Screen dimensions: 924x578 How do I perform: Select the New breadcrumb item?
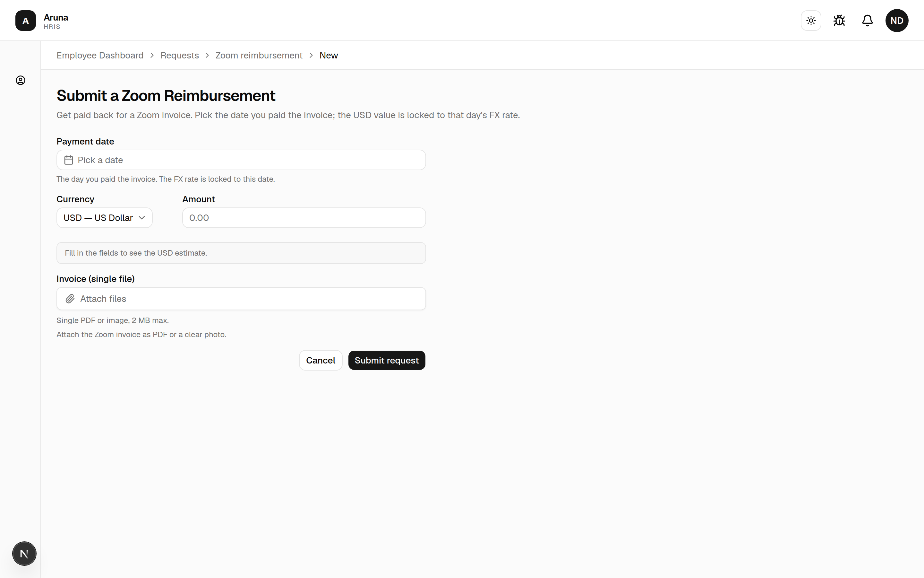(x=329, y=56)
